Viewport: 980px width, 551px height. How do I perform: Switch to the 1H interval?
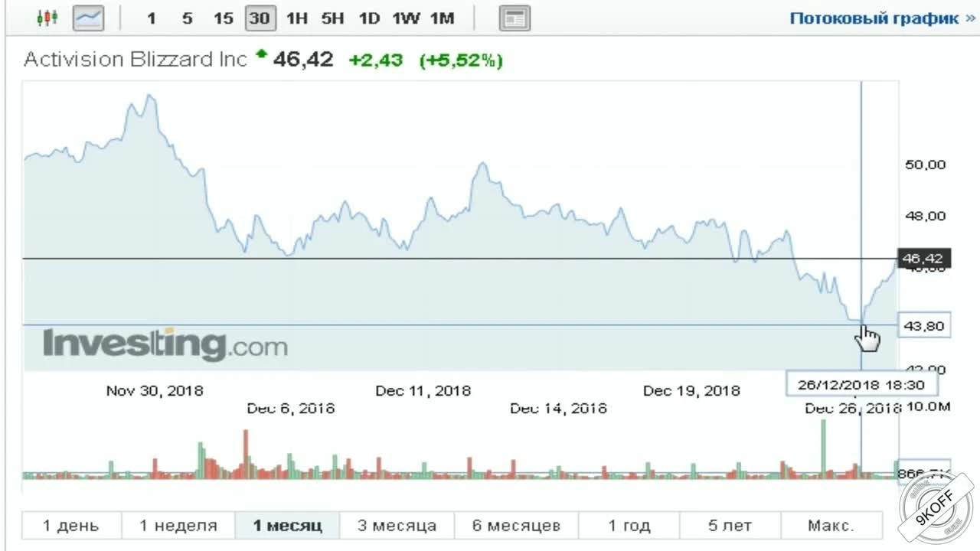296,18
